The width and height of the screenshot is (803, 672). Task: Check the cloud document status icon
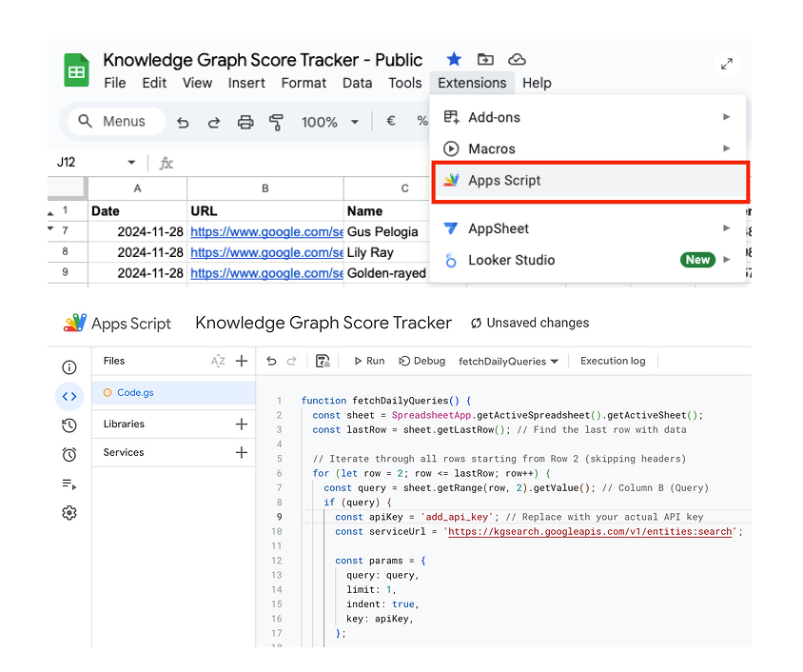click(x=517, y=59)
